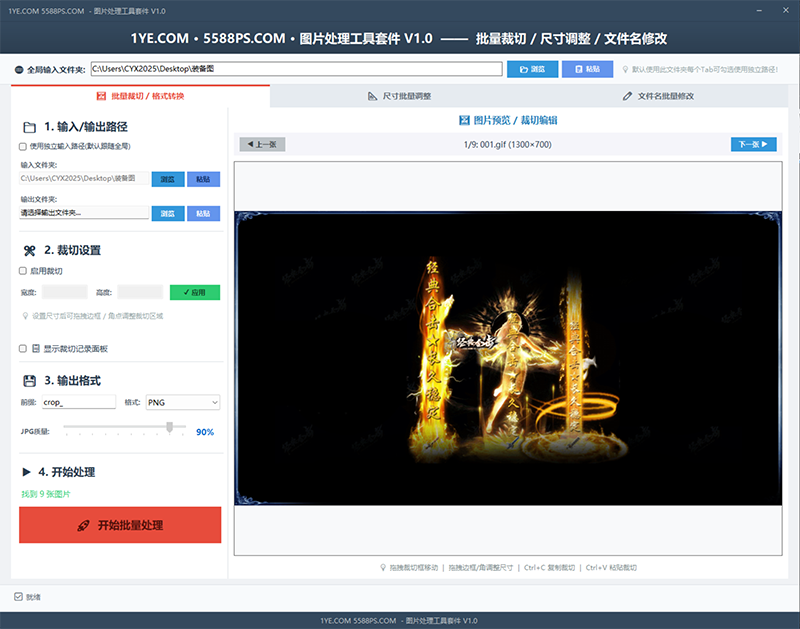Click the 输入文件夹 path field

tap(84, 178)
